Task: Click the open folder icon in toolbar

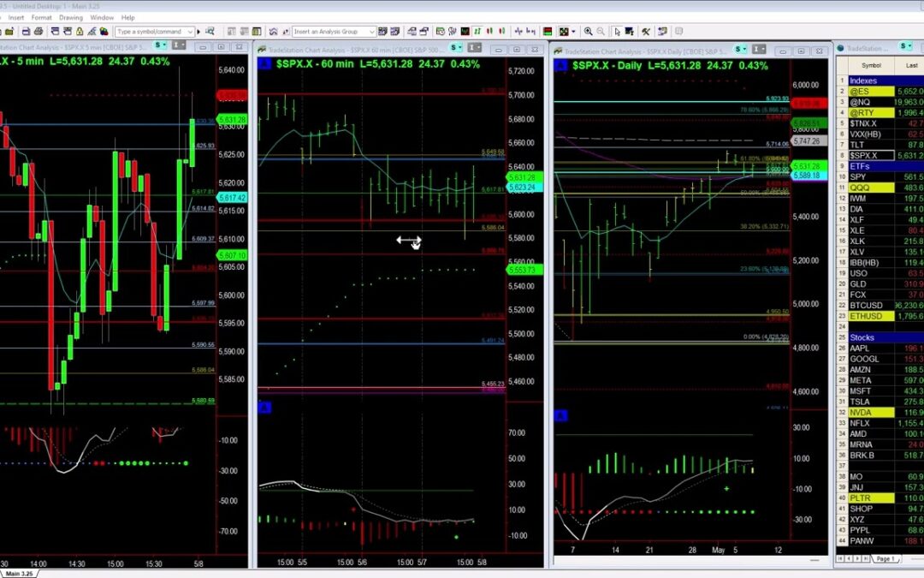Action: point(9,32)
